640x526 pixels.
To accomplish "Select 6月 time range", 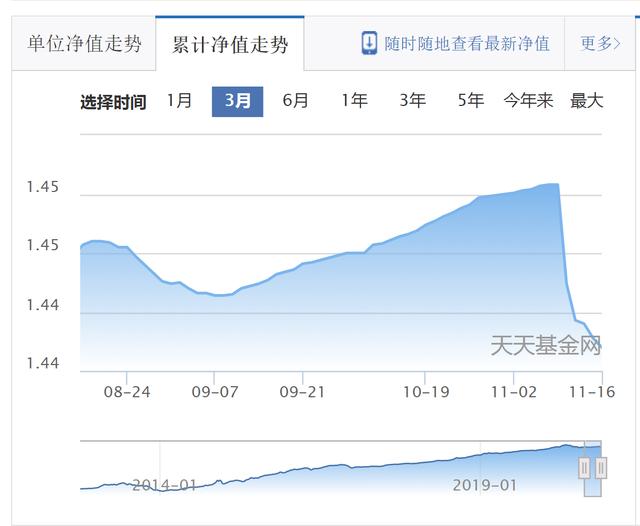I will coord(296,101).
